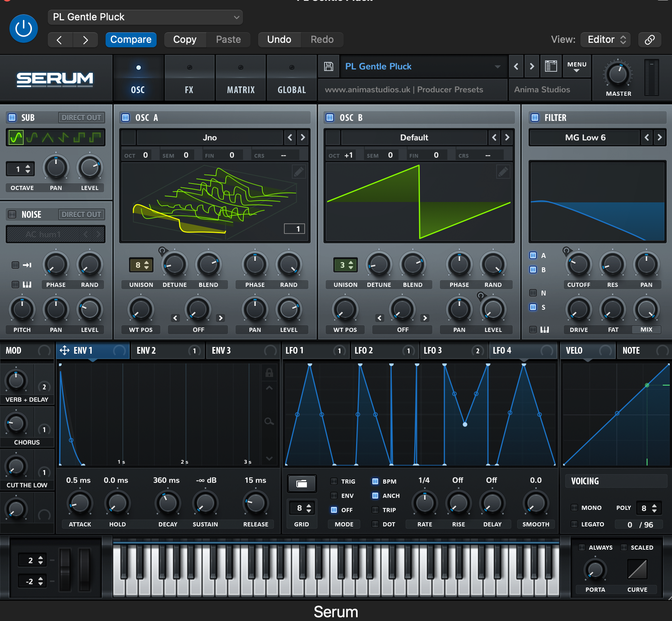Open the preset browser list icon

[x=551, y=66]
